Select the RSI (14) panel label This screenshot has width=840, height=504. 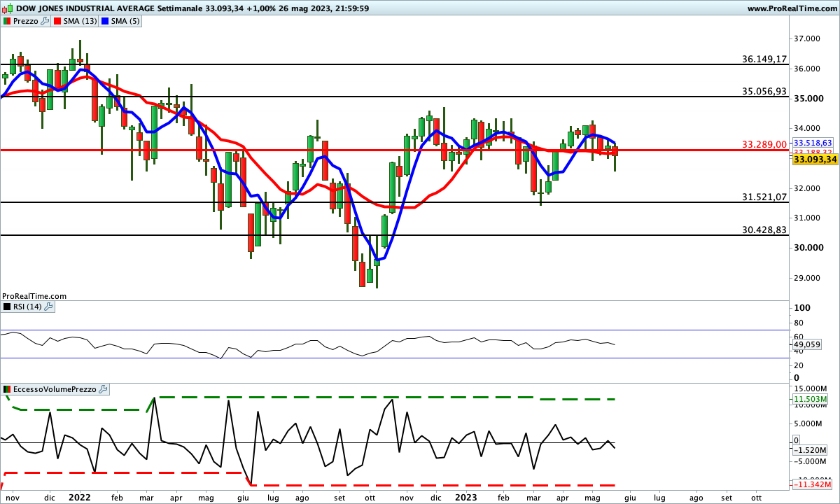28,307
